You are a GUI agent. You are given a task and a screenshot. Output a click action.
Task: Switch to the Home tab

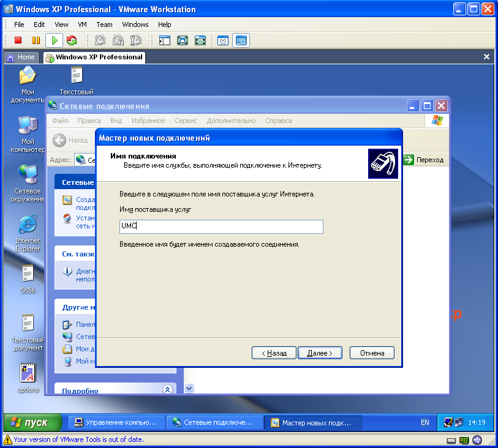point(21,58)
